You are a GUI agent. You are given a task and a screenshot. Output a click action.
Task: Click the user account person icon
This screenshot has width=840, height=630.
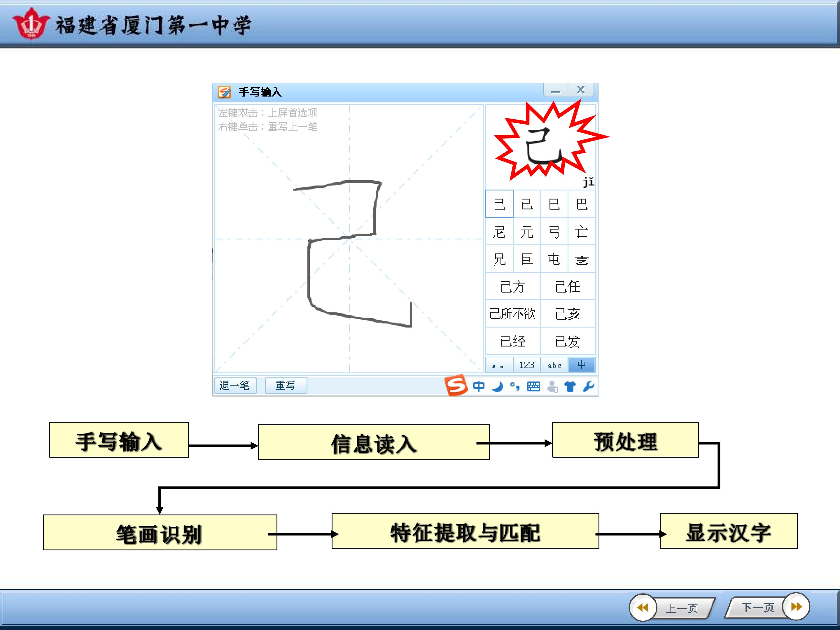(552, 387)
